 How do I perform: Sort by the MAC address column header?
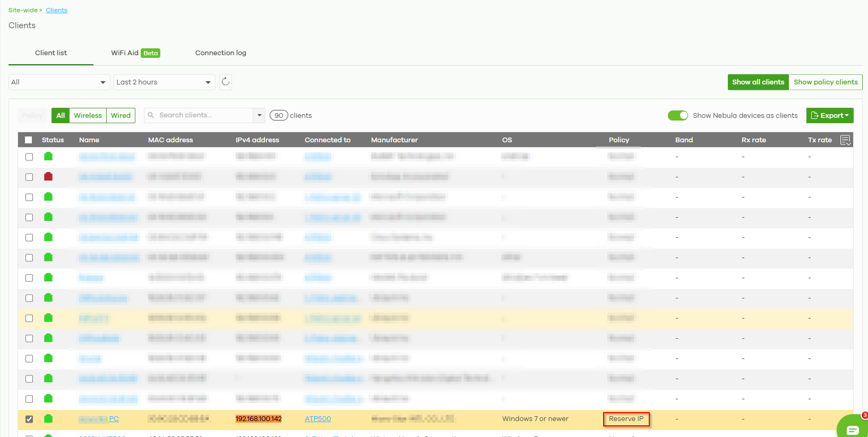click(170, 140)
